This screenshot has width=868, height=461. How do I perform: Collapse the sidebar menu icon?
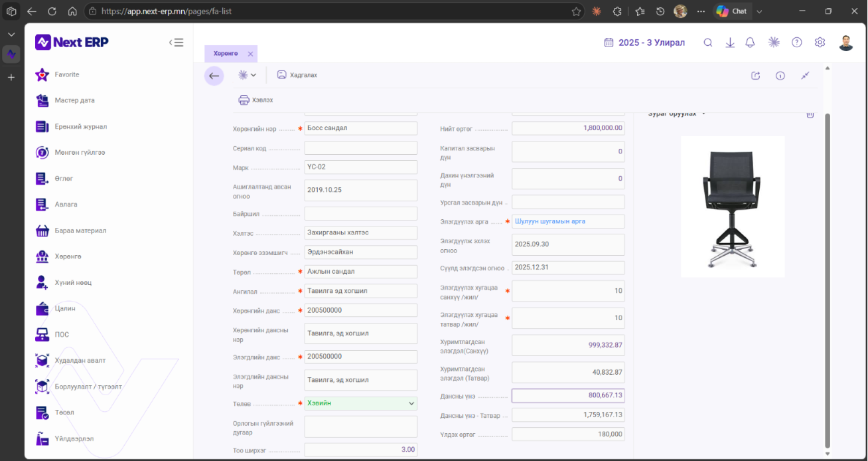point(176,43)
